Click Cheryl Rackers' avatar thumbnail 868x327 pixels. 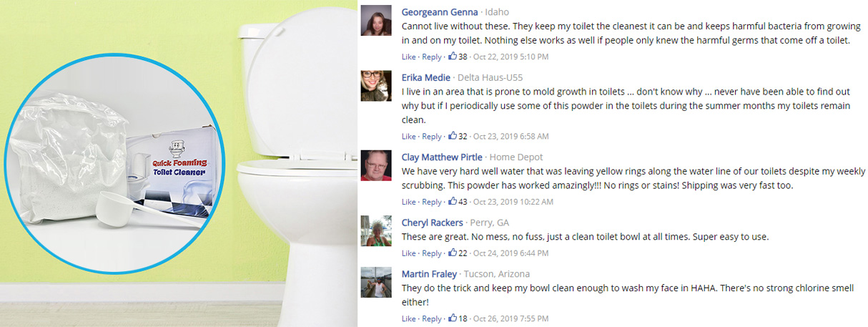tap(376, 230)
